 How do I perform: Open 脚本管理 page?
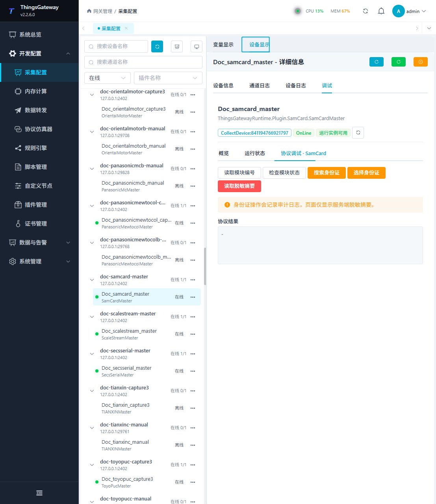[x=39, y=167]
